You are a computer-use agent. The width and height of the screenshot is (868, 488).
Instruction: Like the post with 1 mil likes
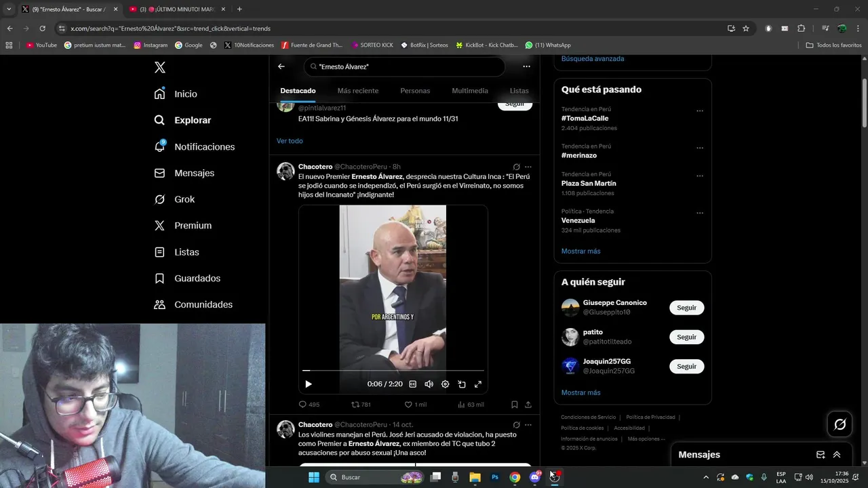tap(416, 405)
